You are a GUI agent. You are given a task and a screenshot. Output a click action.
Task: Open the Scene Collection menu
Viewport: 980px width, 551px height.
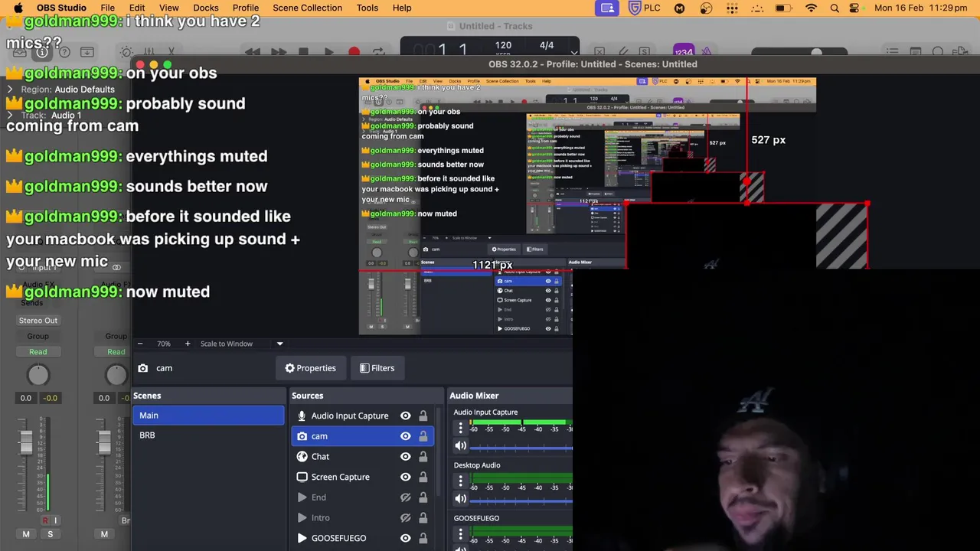(308, 8)
